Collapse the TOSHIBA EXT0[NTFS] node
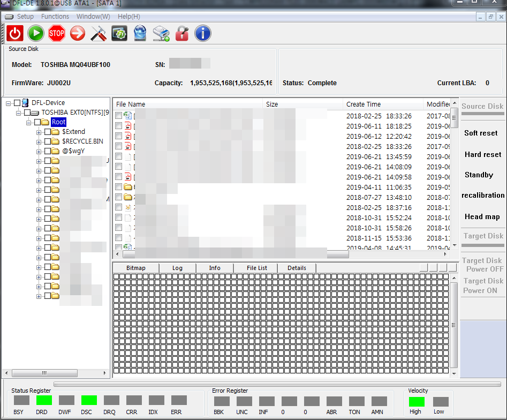 coord(18,113)
